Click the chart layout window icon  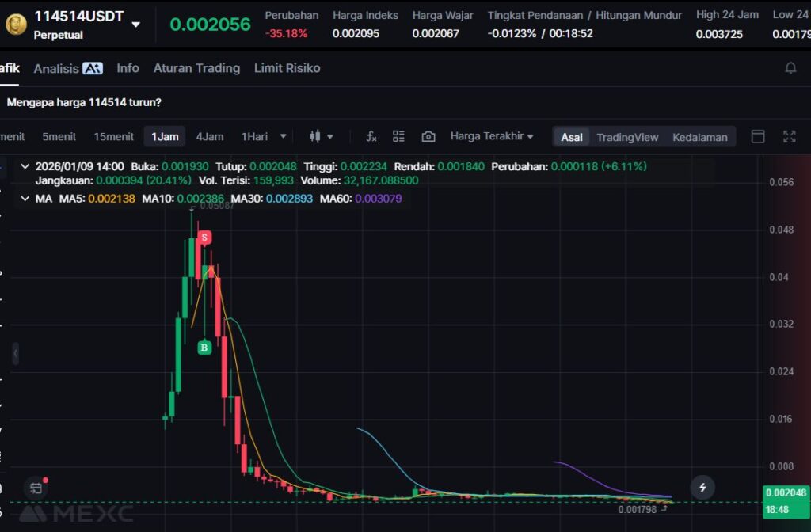click(x=758, y=136)
